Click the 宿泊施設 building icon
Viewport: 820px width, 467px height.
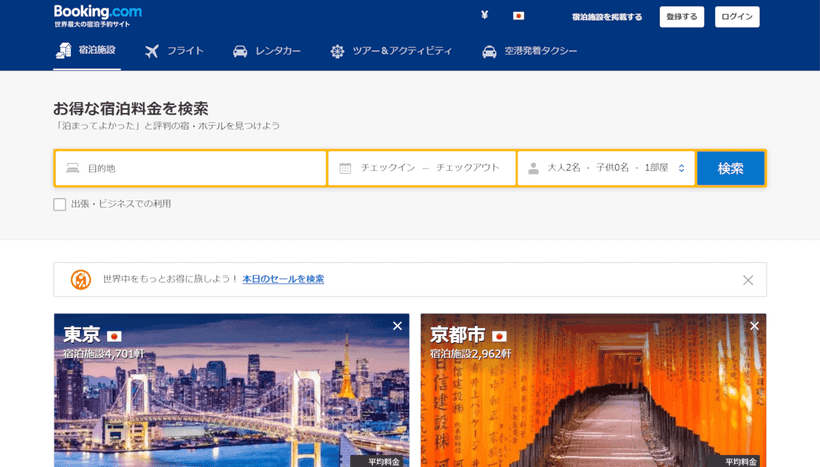tap(64, 50)
